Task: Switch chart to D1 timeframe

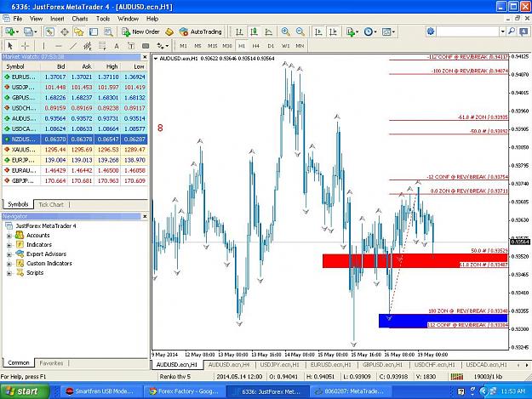Action: (271, 45)
